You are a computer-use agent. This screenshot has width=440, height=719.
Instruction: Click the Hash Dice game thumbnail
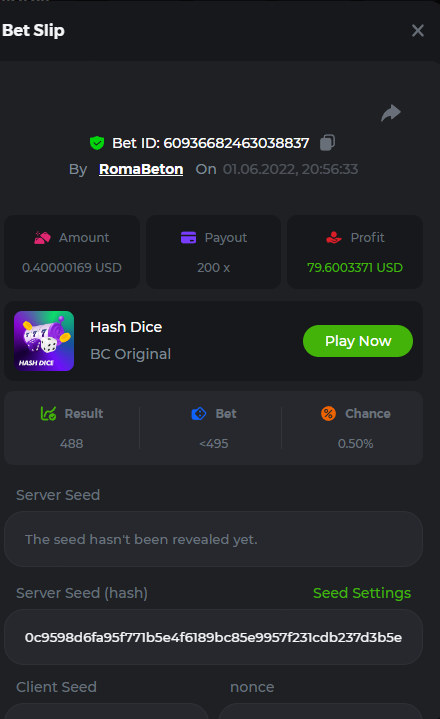[44, 341]
